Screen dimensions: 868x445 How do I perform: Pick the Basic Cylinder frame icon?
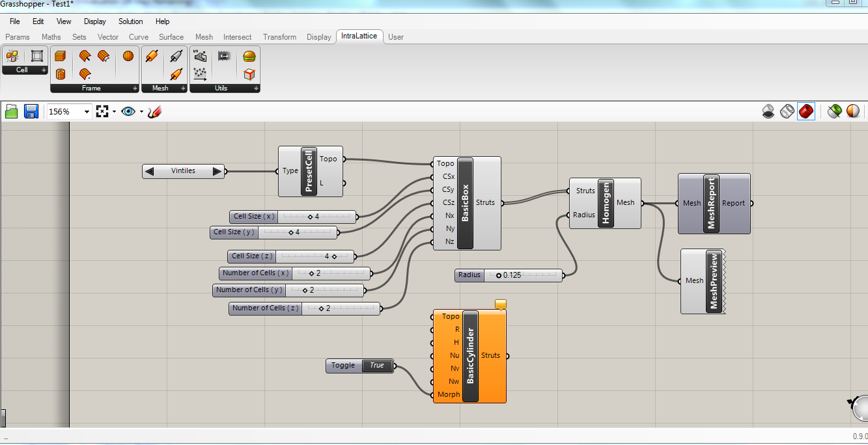tap(61, 74)
